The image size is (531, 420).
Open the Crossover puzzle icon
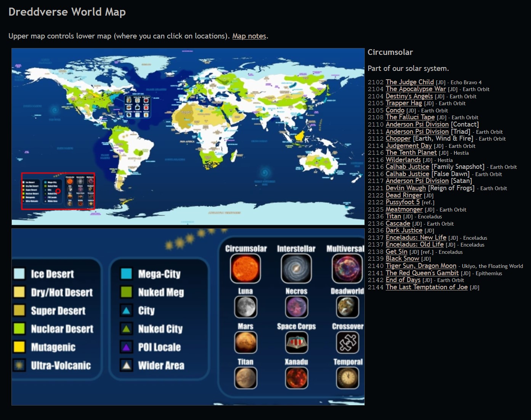[x=348, y=343]
